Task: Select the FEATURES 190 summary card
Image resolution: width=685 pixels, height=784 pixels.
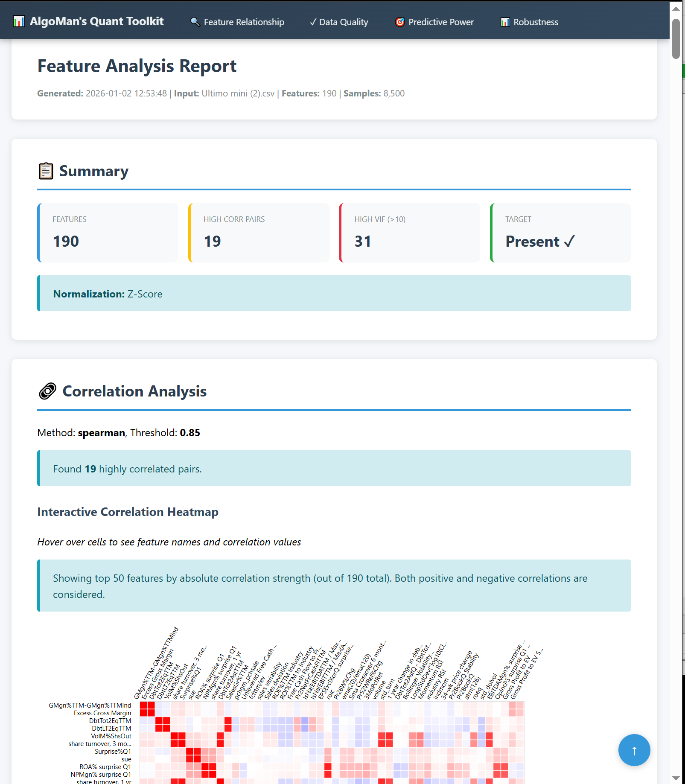Action: coord(108,233)
